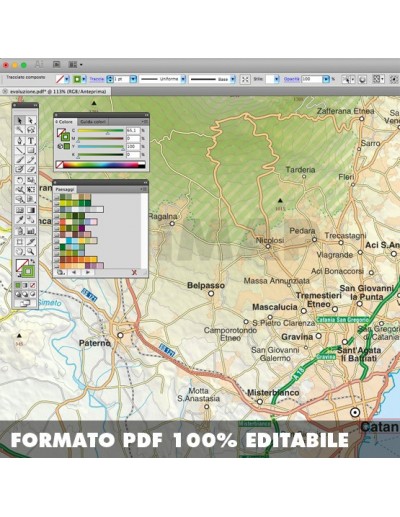
Task: Open the stroke weight dropdown
Action: tap(133, 79)
